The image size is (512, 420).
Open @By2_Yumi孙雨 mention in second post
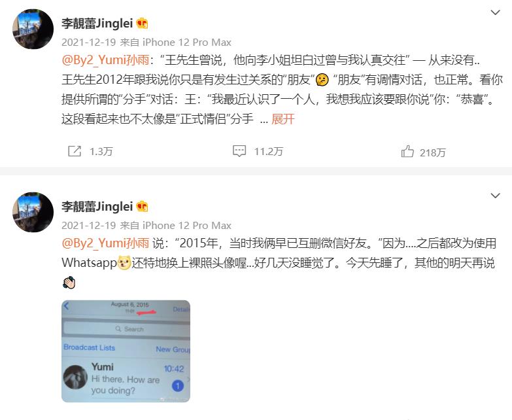[x=105, y=243]
